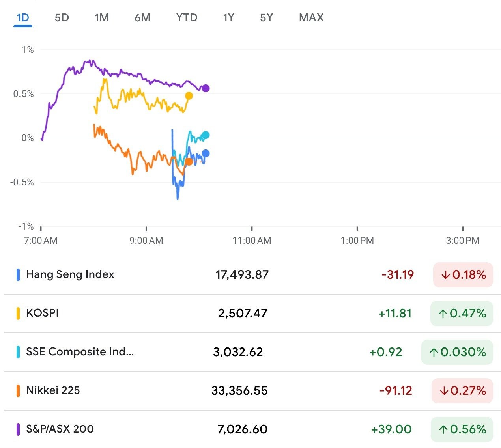Viewport: 501px width, 448px height.
Task: Click the up arrow in SSE Composite badge
Action: (x=434, y=352)
